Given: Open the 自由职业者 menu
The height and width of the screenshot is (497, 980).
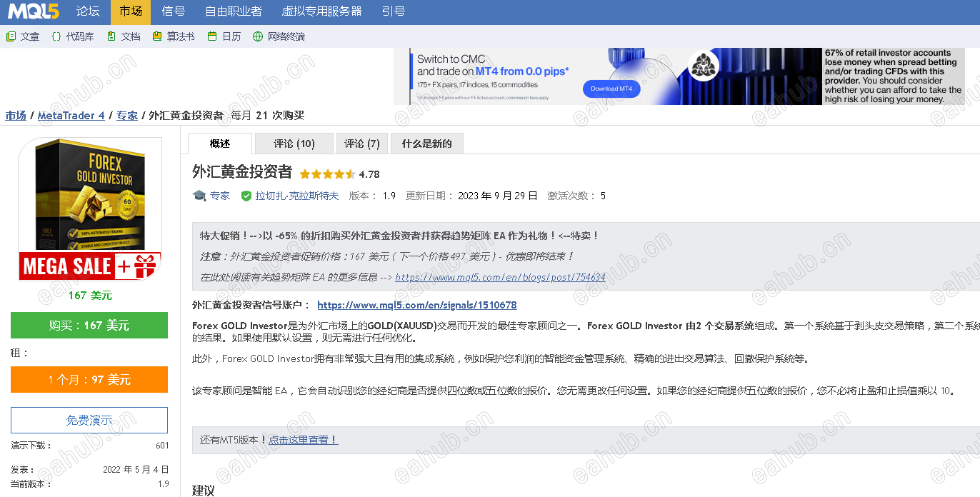Looking at the screenshot, I should coord(234,11).
